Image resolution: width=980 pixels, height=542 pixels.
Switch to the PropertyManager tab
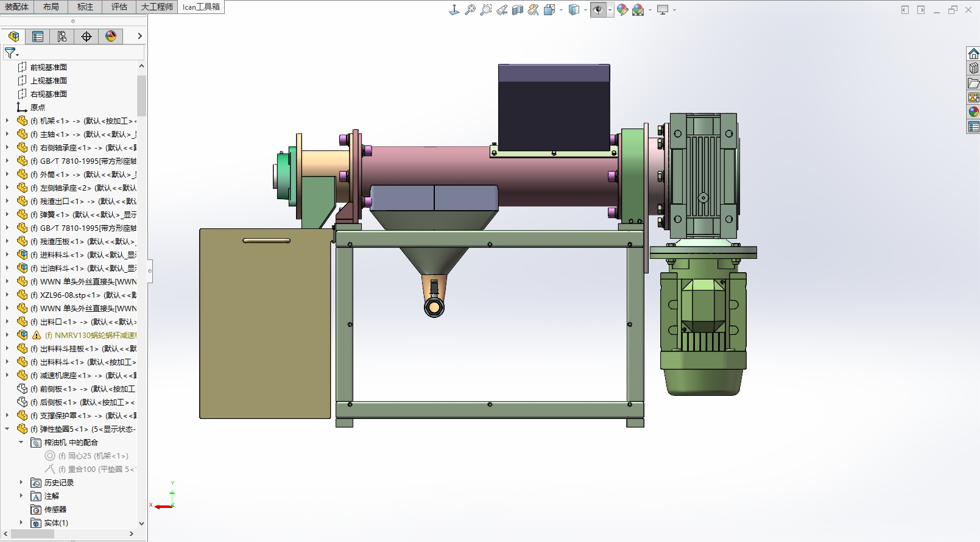38,37
